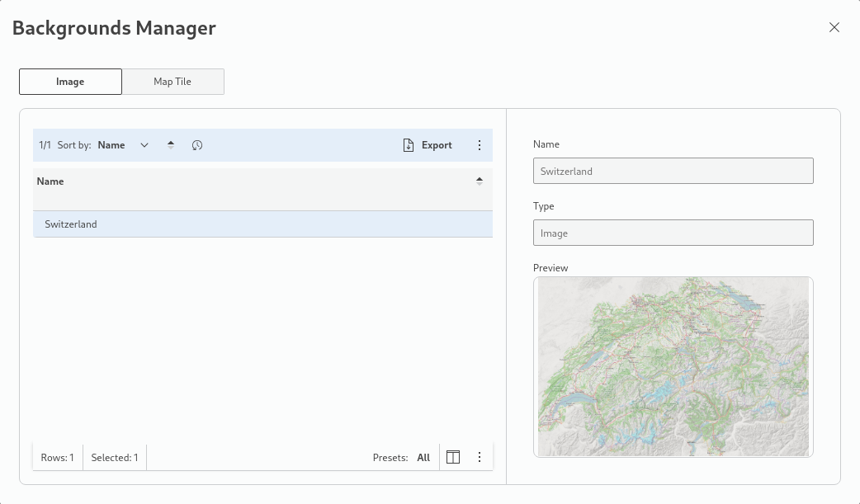
Task: Click the Name column header text
Action: (x=50, y=181)
